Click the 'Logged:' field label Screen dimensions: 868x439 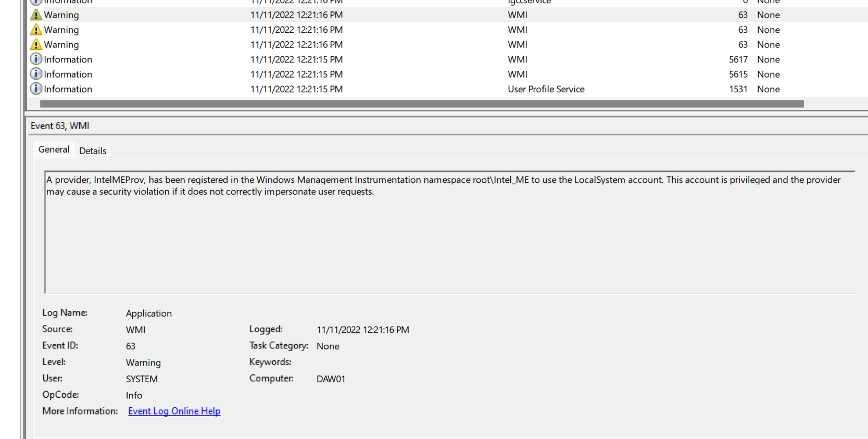[266, 329]
